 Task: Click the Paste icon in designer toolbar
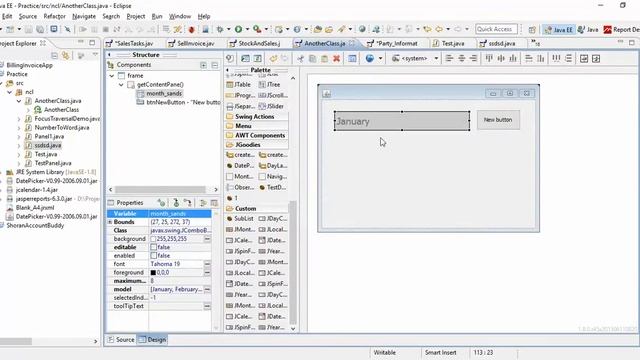324,58
